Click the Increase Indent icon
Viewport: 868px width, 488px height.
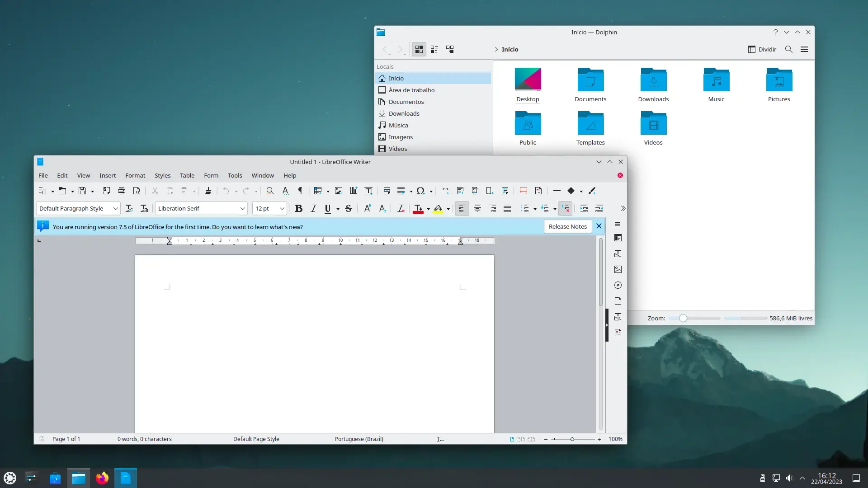(584, 208)
